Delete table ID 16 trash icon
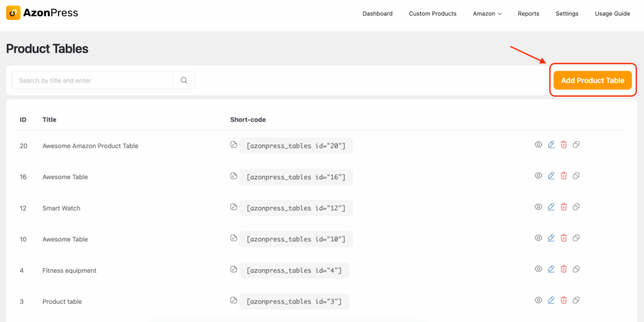The width and height of the screenshot is (644, 322). tap(564, 176)
